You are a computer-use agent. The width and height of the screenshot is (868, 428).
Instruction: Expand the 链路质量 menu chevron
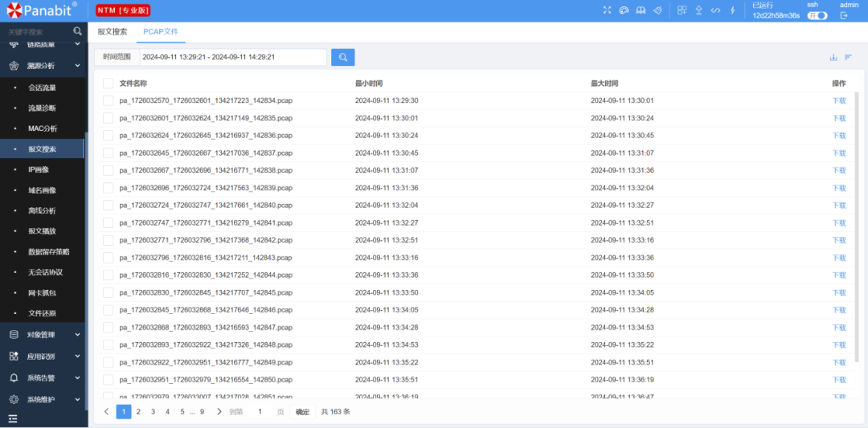tap(77, 44)
